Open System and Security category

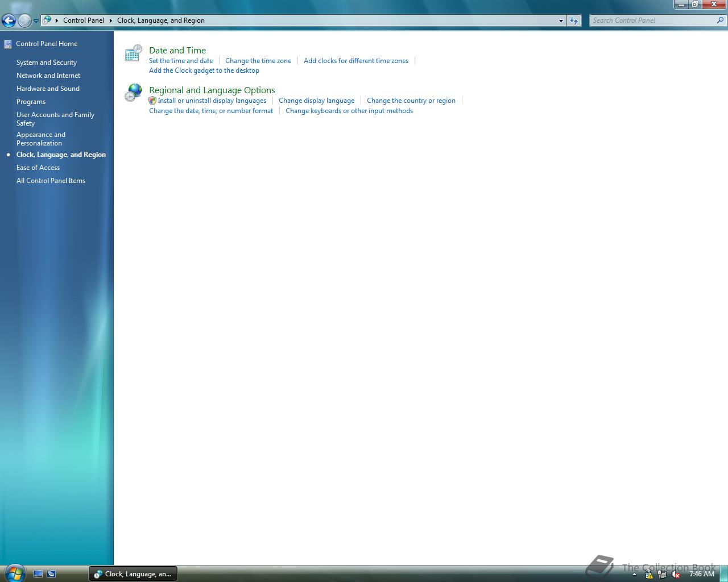click(47, 63)
